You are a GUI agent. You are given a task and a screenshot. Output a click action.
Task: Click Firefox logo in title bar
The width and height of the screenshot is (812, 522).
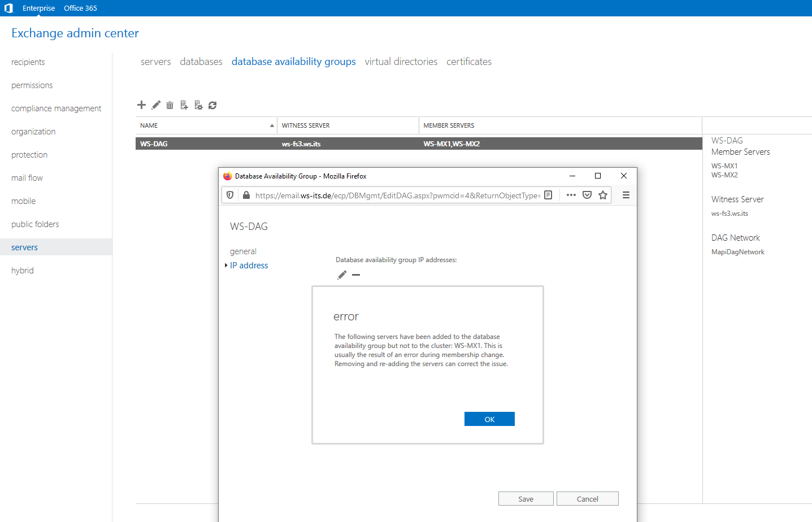point(228,176)
